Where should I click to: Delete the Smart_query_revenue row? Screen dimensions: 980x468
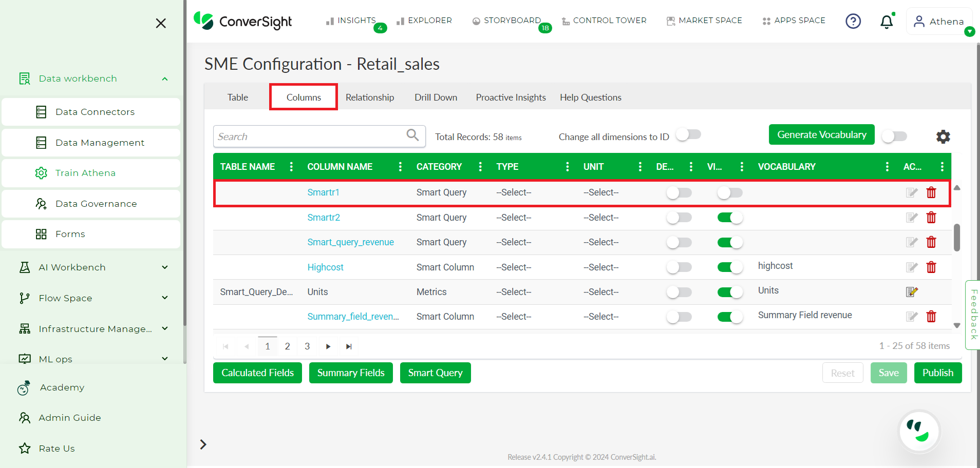(x=931, y=242)
